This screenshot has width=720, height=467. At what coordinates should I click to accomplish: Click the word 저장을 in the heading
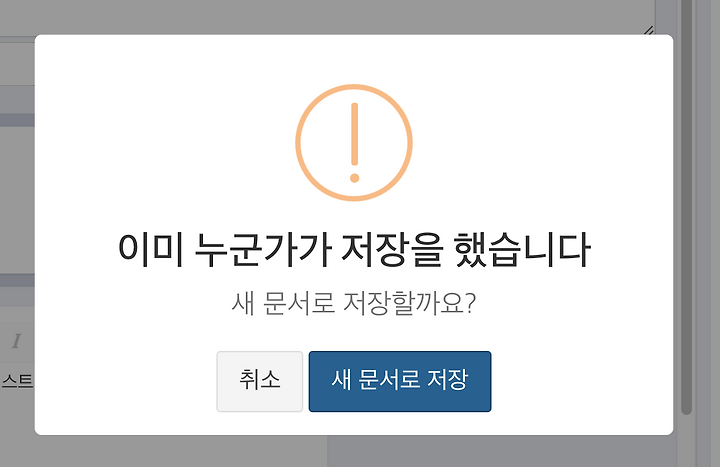point(392,250)
